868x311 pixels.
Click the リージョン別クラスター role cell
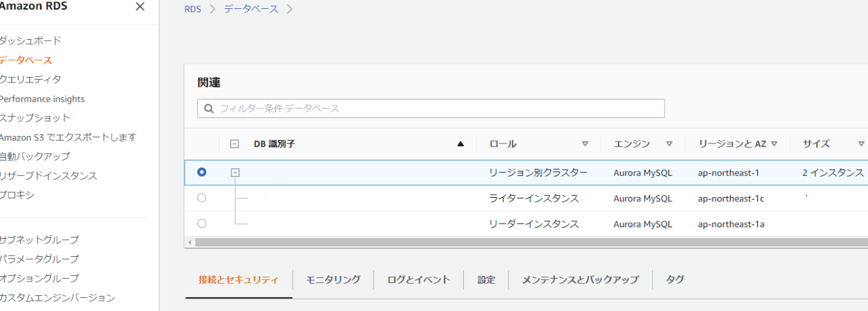(538, 173)
